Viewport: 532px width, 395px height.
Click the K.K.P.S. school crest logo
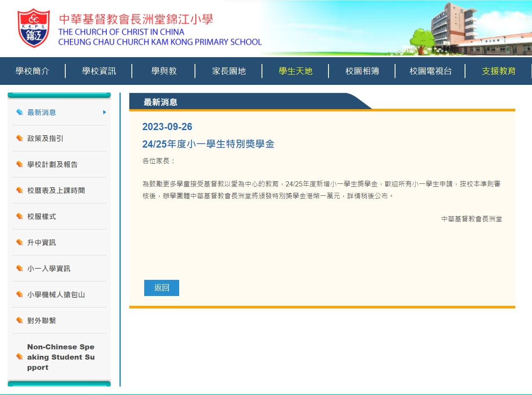click(33, 28)
